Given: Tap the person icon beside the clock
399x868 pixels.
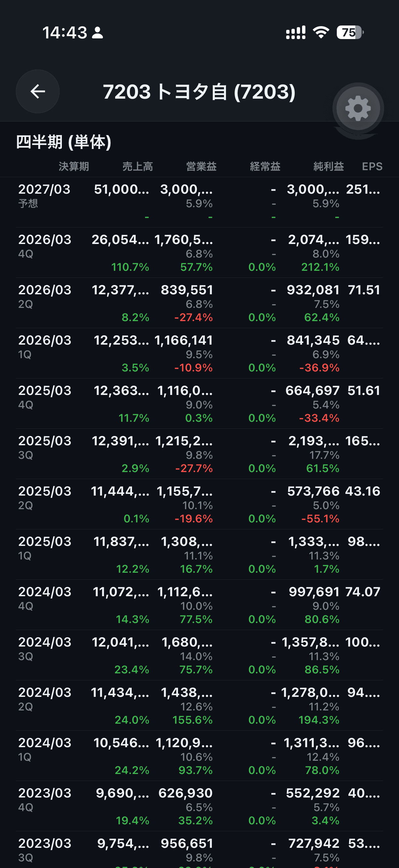Looking at the screenshot, I should click(x=98, y=33).
